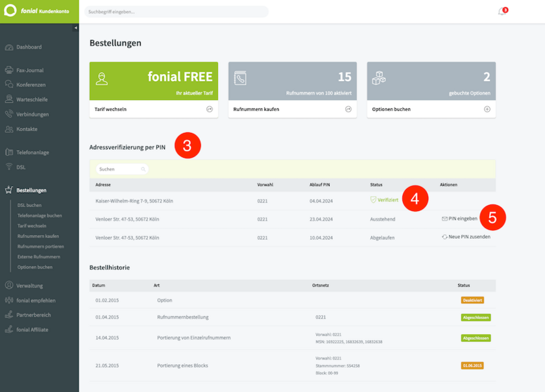This screenshot has height=392, width=545.
Task: Choose Optionen buchen in sidebar submenu
Action: point(35,267)
